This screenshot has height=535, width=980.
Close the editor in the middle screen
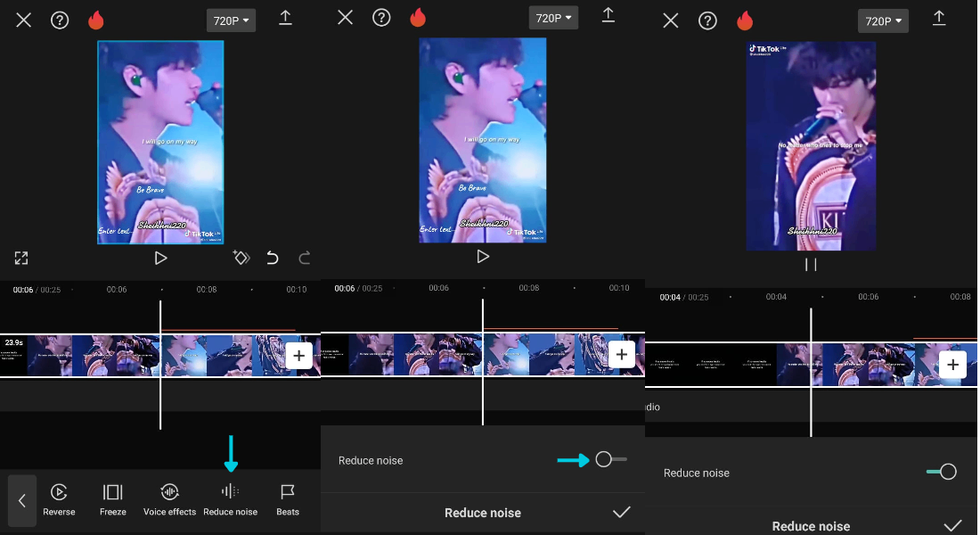coord(345,18)
